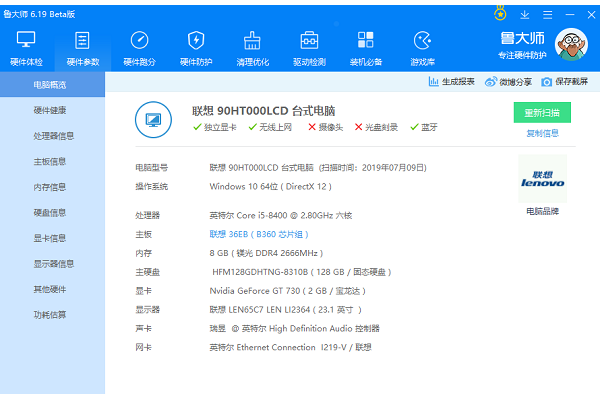Click the Nvidia GeForce GT 730 value
Image resolution: width=600 pixels, height=400 pixels.
coord(288,291)
